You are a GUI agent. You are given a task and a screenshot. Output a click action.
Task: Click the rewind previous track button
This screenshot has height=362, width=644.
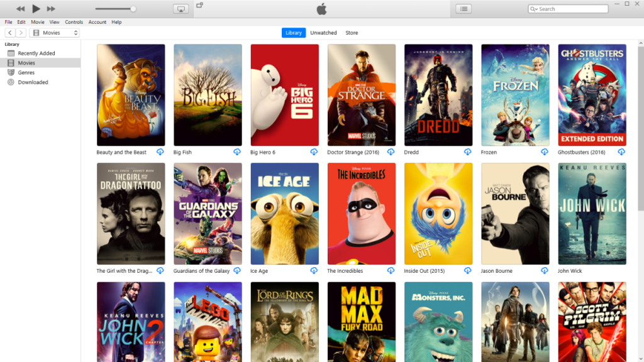(x=20, y=9)
